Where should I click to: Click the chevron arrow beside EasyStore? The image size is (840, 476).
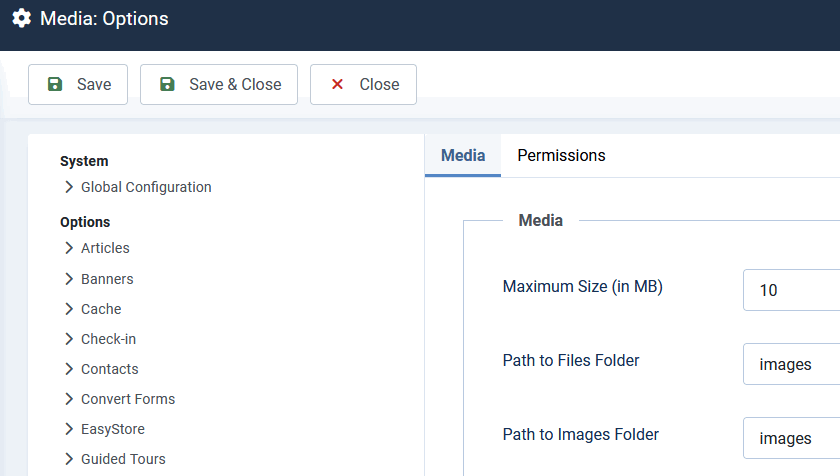(x=69, y=429)
